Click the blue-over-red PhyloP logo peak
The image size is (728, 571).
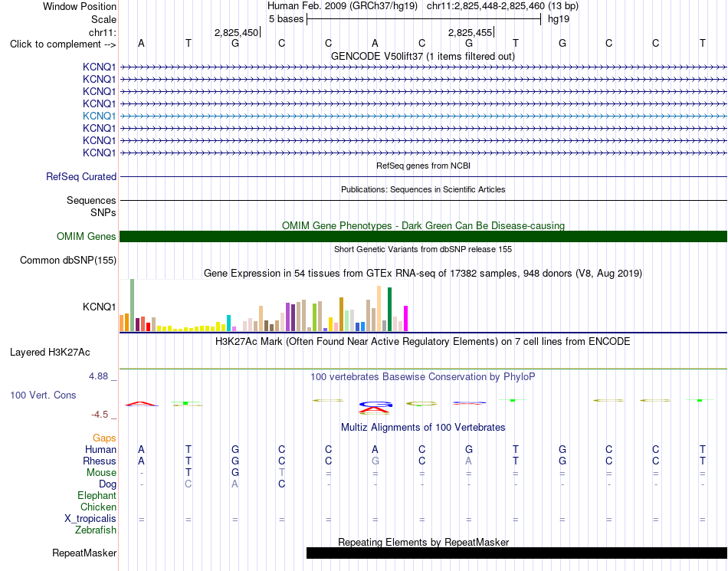click(375, 408)
